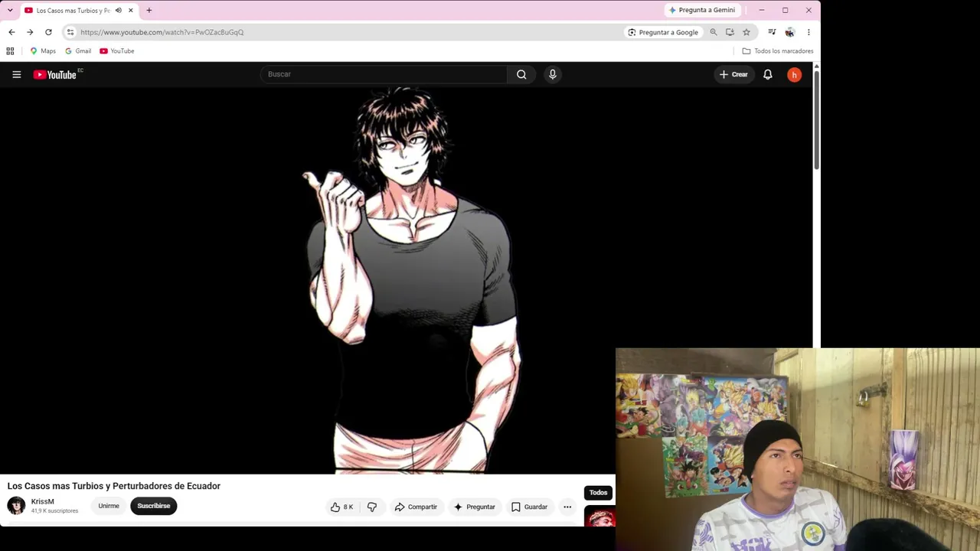
Task: Open Maps bookmark
Action: pos(43,51)
